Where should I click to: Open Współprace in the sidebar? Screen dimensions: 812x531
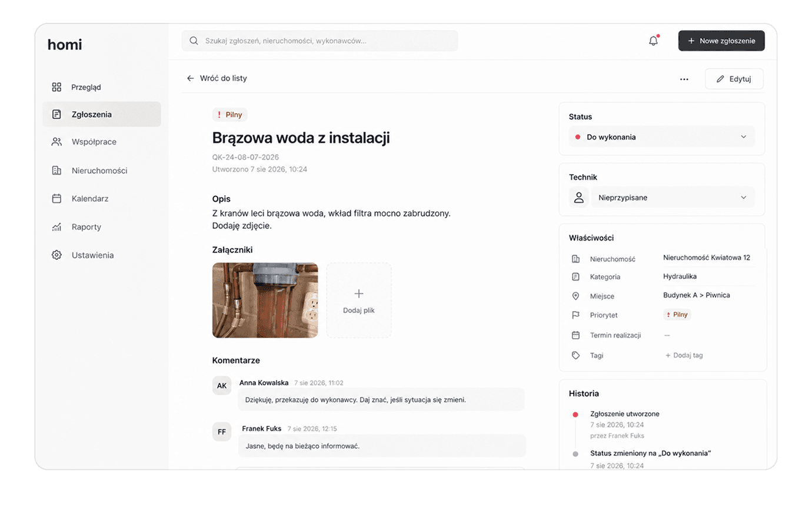pos(102,142)
